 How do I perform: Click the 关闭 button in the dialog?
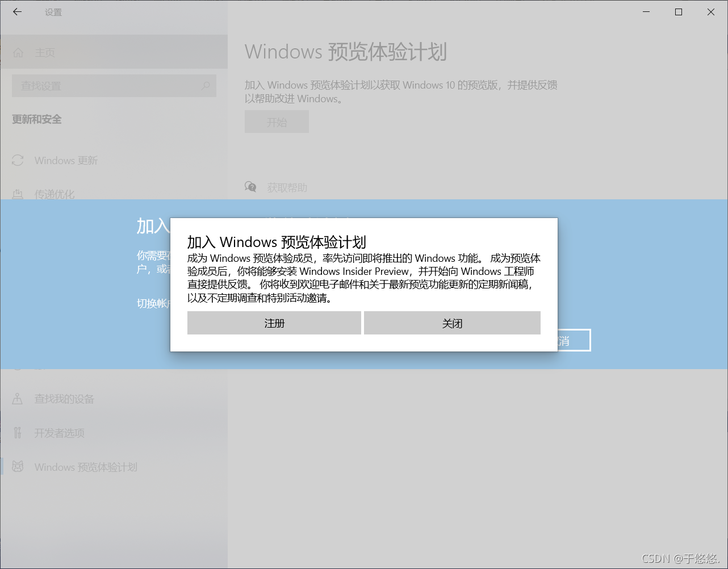pyautogui.click(x=452, y=323)
